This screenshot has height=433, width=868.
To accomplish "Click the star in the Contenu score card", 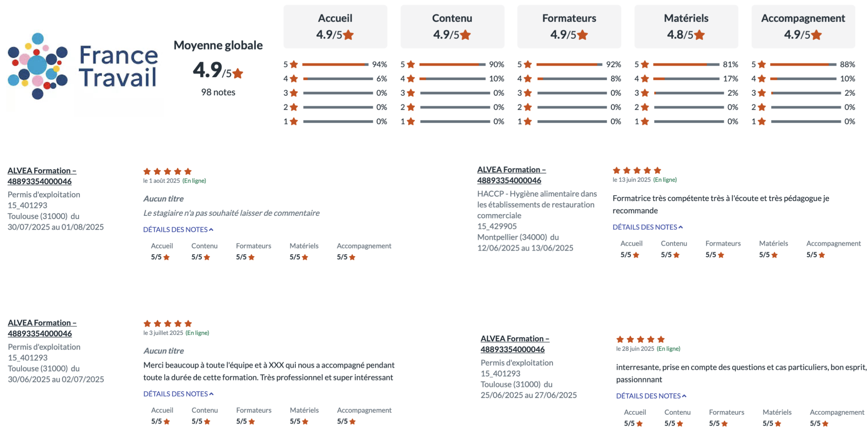I will click(465, 35).
